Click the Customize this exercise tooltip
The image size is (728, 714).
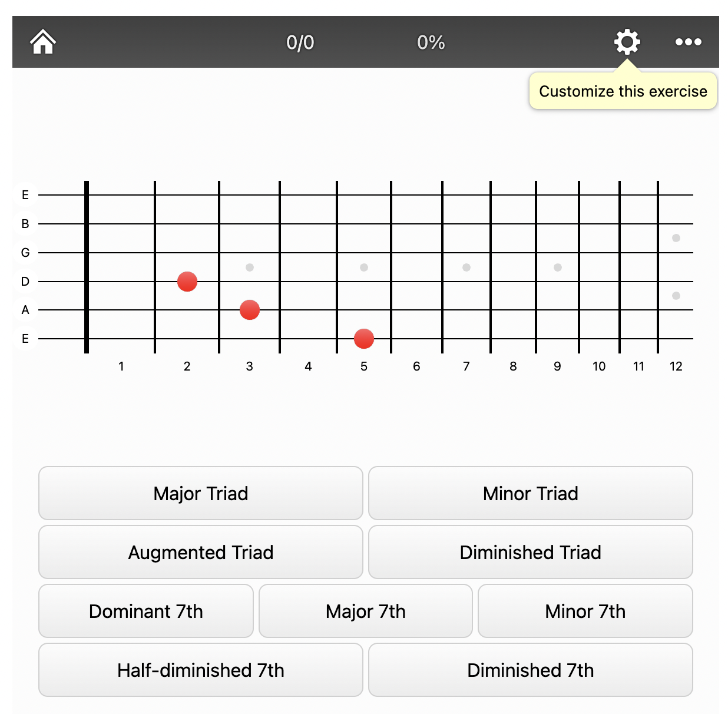623,91
